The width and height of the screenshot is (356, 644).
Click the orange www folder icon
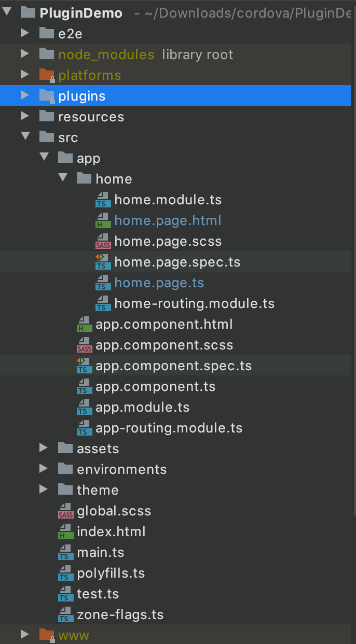(x=47, y=635)
